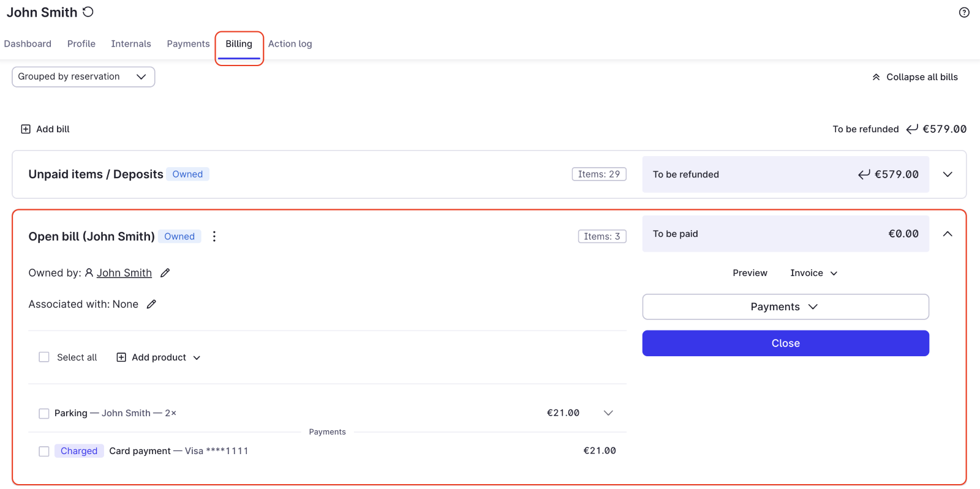Edit Associated with using pencil icon

(x=151, y=304)
